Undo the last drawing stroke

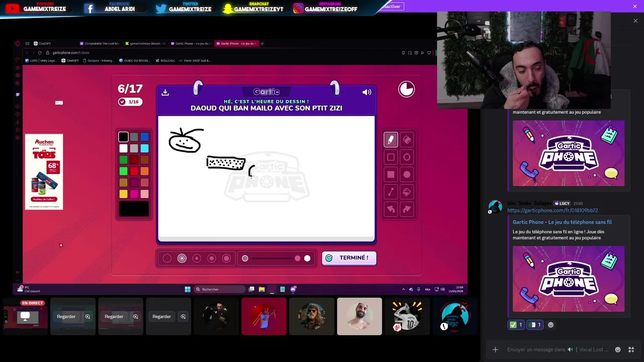(x=391, y=209)
